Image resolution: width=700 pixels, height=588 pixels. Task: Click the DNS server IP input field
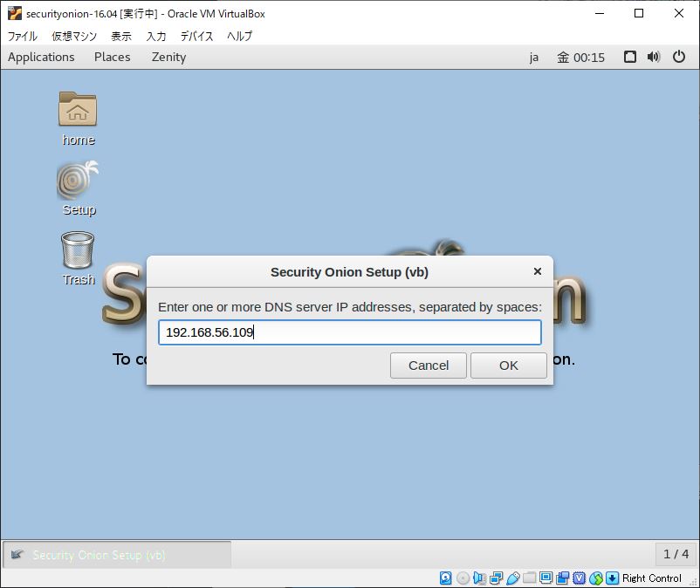[x=350, y=332]
